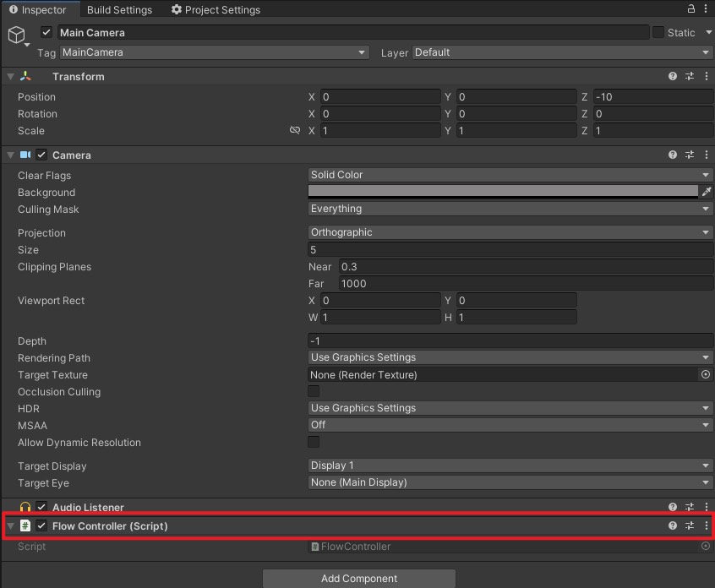Open the Audio Listener help icon
This screenshot has height=588, width=715.
(673, 507)
